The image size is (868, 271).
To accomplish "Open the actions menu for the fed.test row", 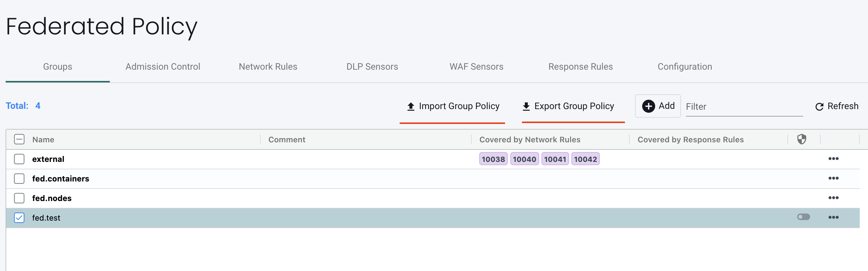I will pyautogui.click(x=834, y=218).
